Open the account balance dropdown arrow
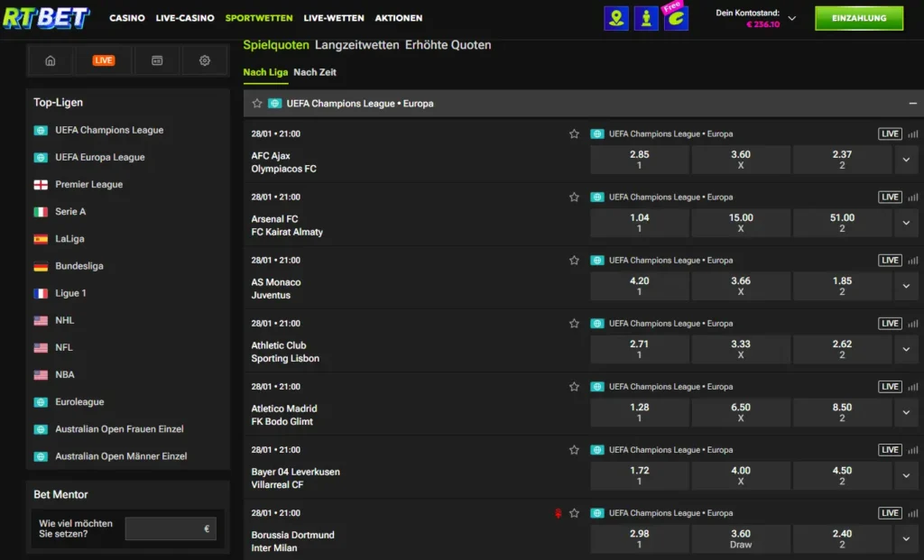This screenshot has height=560, width=924. click(792, 18)
